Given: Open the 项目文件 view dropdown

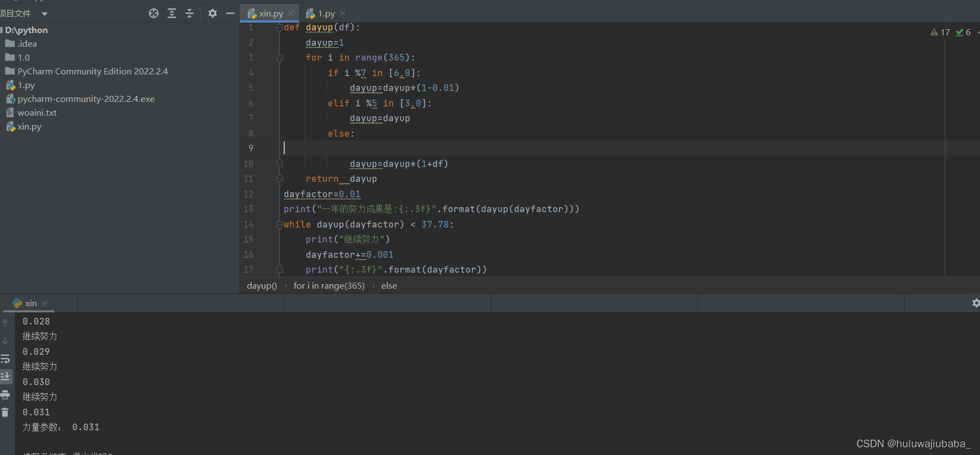Looking at the screenshot, I should (45, 14).
